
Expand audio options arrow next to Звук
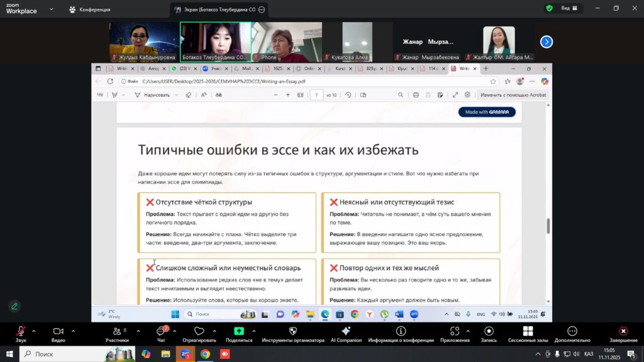34,331
